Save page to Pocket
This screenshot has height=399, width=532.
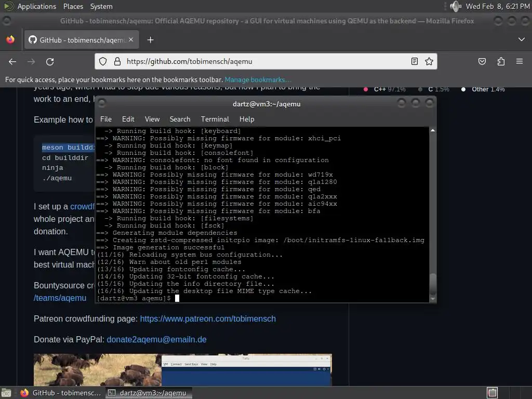click(482, 61)
